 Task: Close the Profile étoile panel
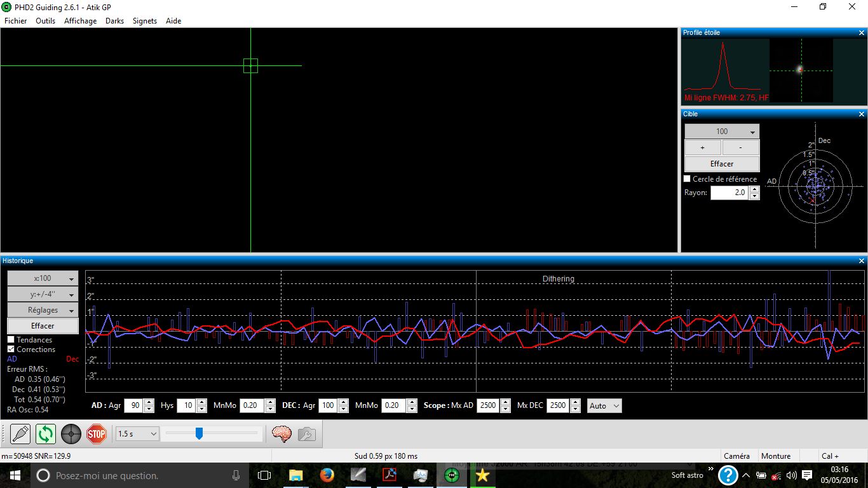tap(862, 32)
